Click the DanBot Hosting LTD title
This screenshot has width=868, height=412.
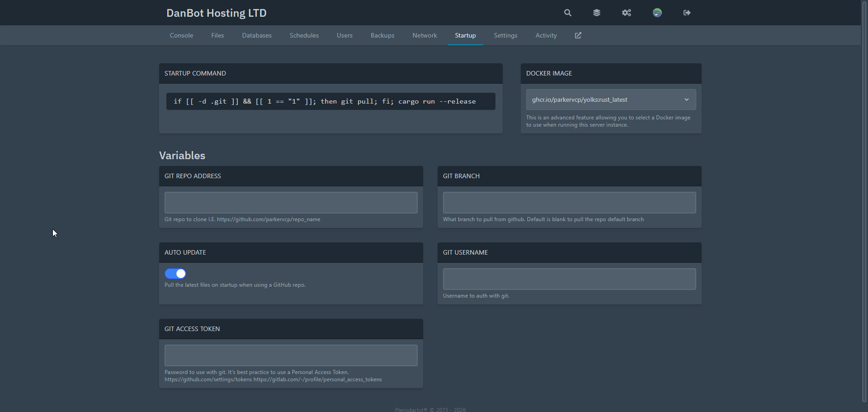216,13
